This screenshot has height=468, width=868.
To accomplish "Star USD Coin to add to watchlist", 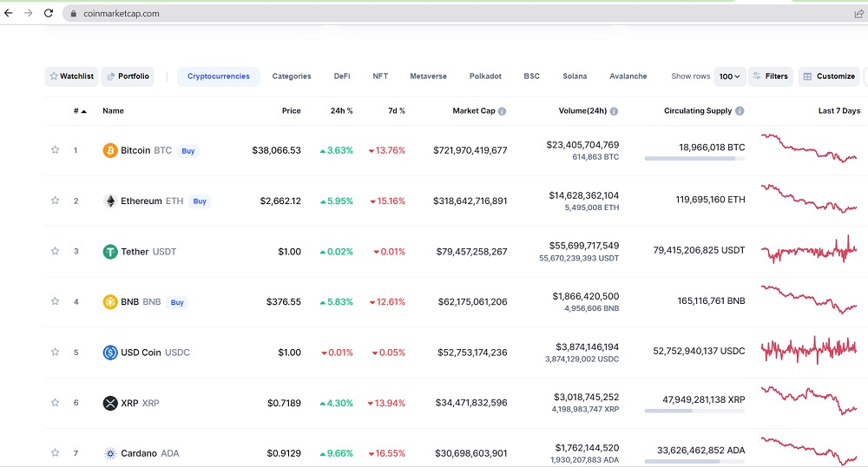I will [x=55, y=352].
